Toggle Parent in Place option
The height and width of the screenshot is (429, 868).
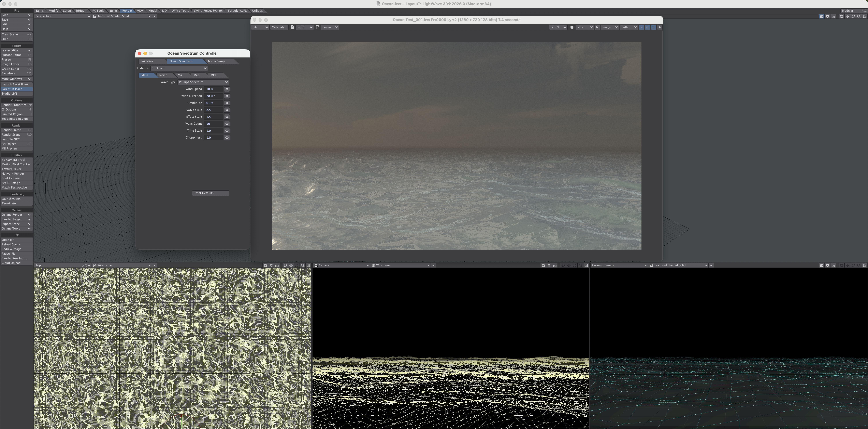click(x=16, y=89)
